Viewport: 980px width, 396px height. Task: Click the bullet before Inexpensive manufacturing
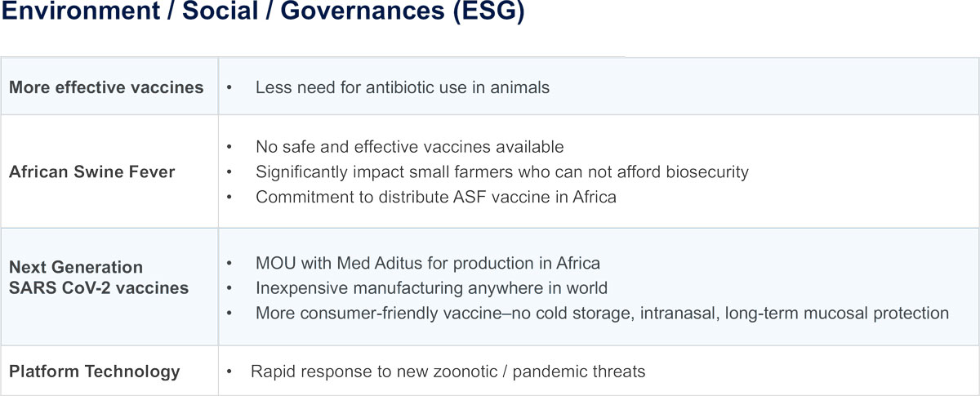click(x=230, y=289)
